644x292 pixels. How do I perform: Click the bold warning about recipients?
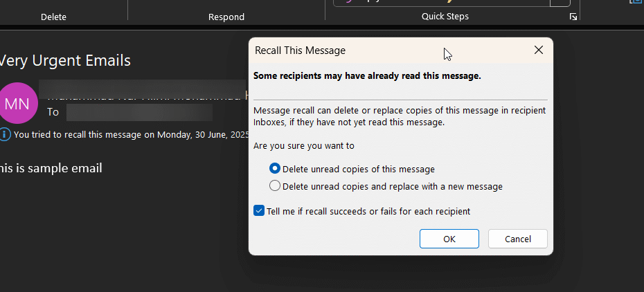click(x=367, y=76)
